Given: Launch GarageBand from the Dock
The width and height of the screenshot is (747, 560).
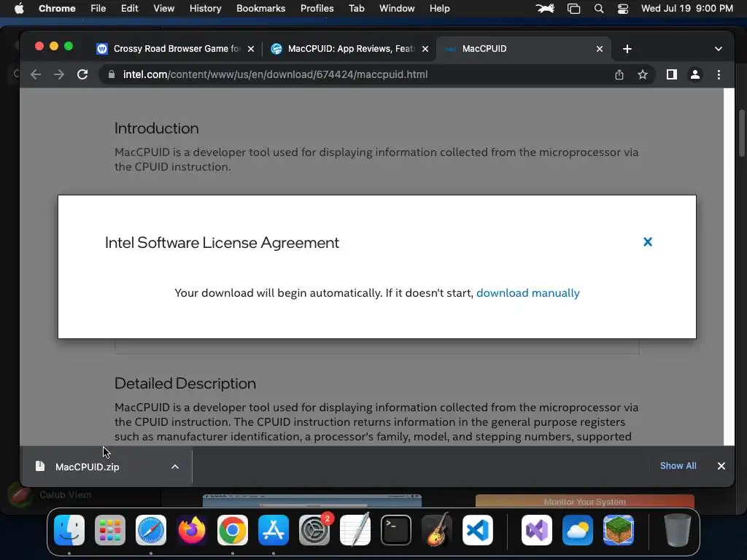Looking at the screenshot, I should 437,531.
